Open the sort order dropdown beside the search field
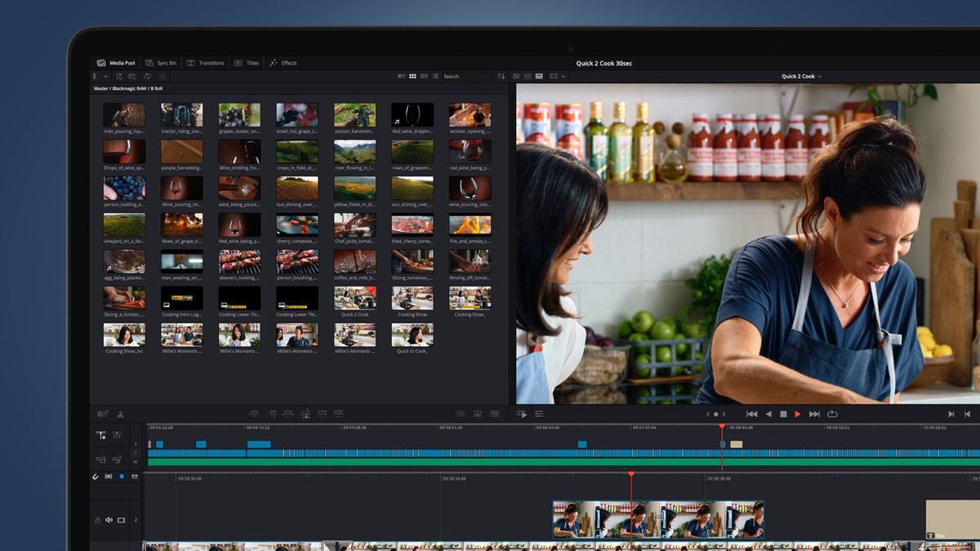This screenshot has width=980, height=551. (x=501, y=76)
